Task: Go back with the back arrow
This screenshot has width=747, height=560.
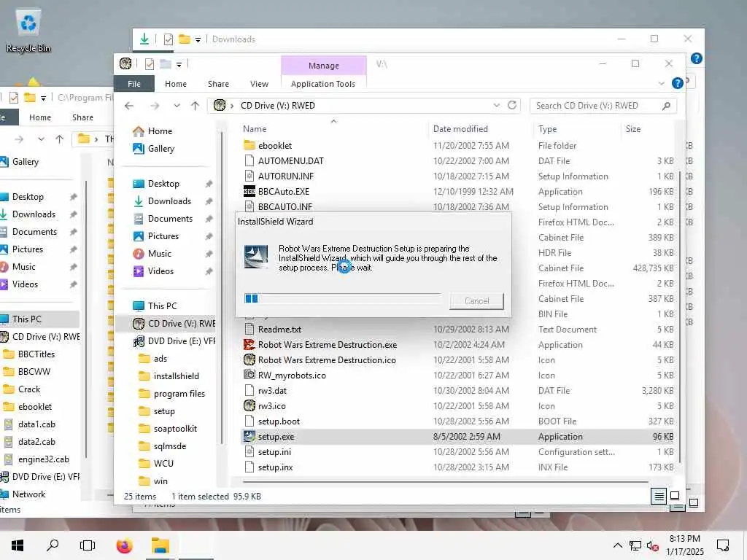Action: coord(129,106)
